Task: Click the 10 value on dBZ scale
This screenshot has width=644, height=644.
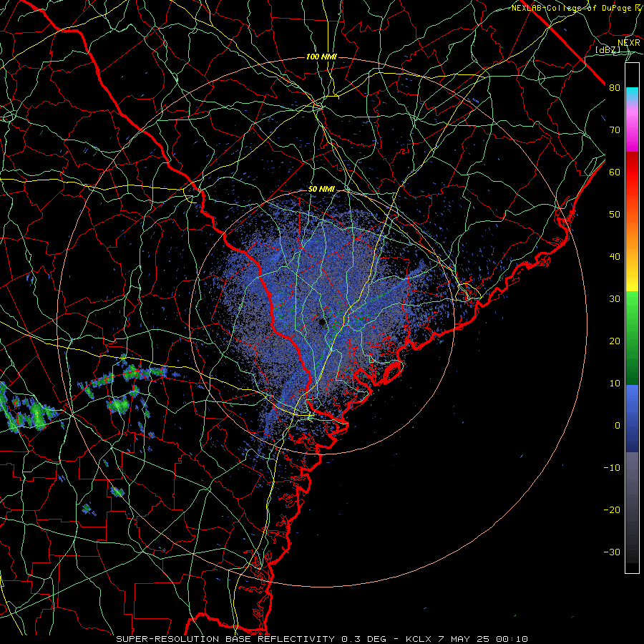Action: (615, 384)
